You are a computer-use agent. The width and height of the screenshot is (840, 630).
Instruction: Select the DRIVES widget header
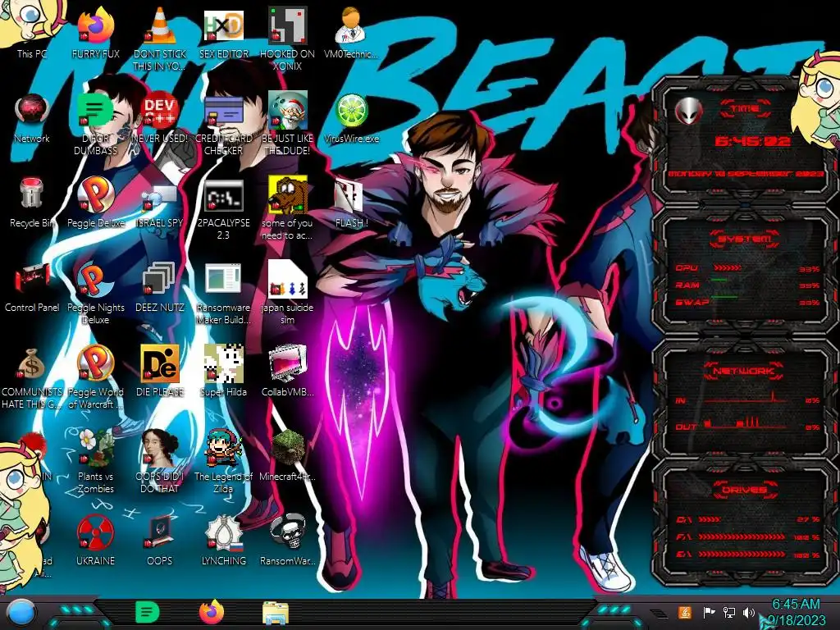point(745,490)
